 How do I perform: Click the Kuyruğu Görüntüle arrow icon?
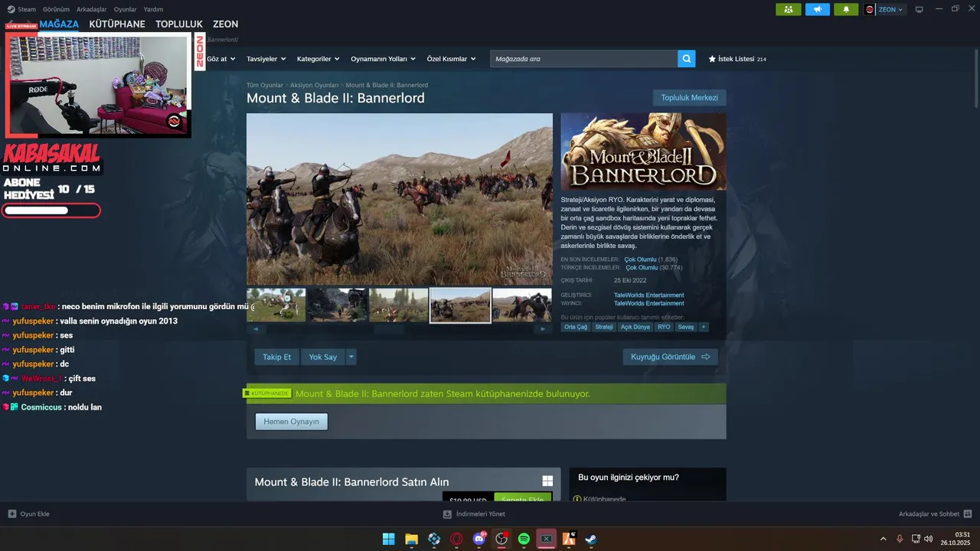pyautogui.click(x=706, y=357)
